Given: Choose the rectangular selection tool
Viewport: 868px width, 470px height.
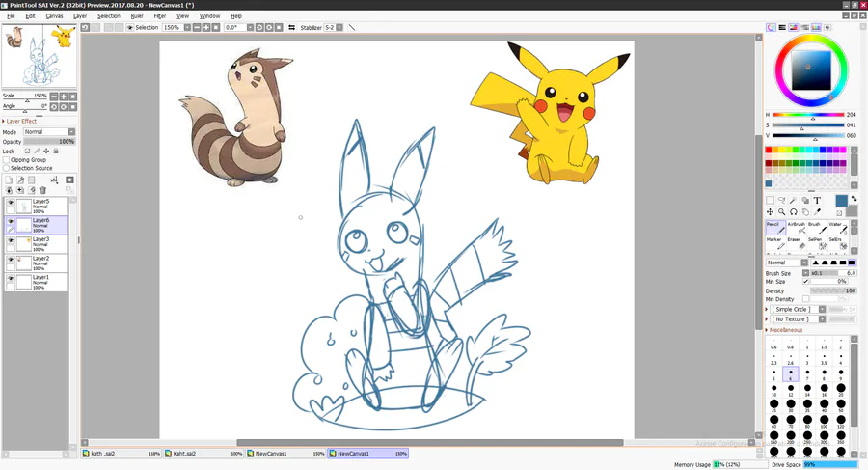Looking at the screenshot, I should click(x=770, y=200).
